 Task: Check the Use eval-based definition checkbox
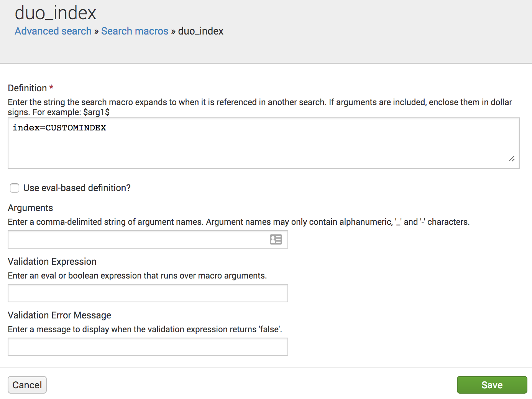pos(14,188)
